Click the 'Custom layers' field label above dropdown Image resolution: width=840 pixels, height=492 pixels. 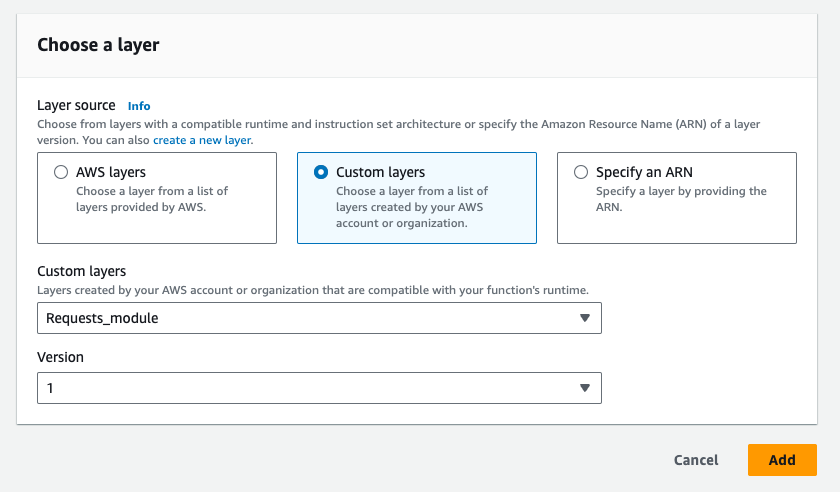coord(82,271)
